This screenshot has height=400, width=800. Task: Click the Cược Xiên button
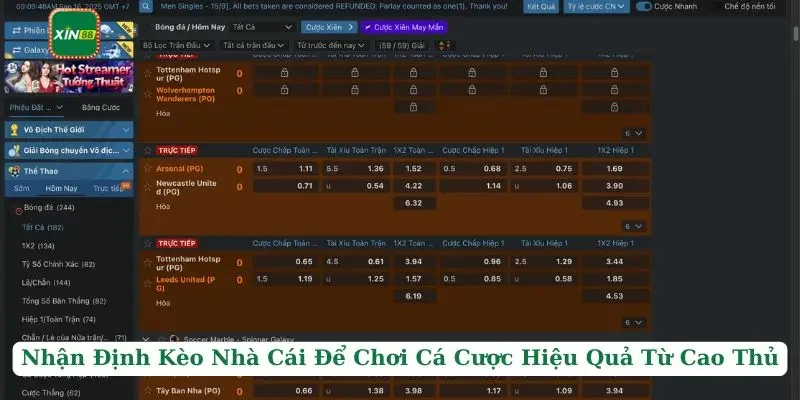pyautogui.click(x=329, y=27)
